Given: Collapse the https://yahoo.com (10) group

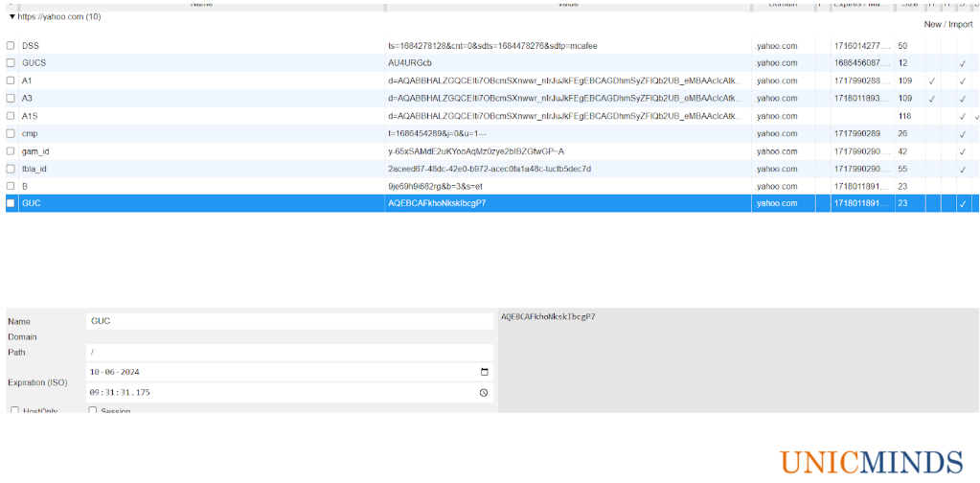Looking at the screenshot, I should [x=11, y=17].
